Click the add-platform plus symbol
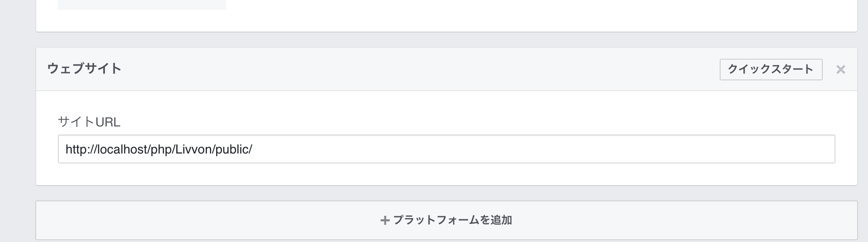 385,220
